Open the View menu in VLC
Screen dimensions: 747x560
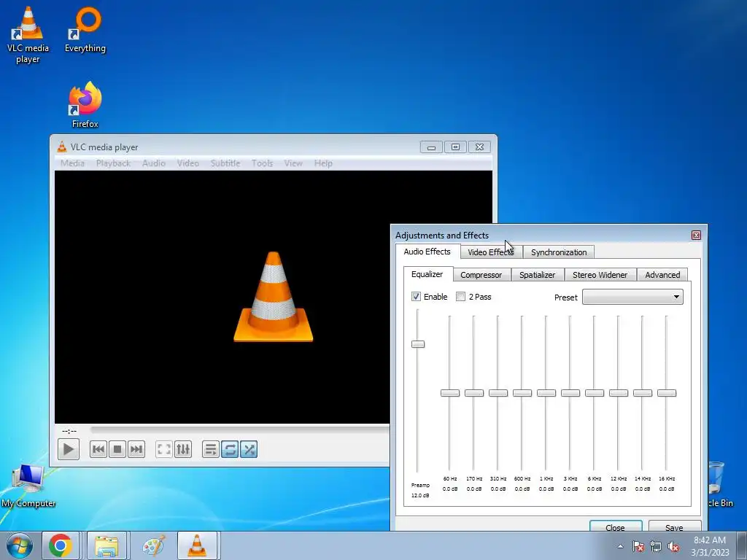pos(293,163)
